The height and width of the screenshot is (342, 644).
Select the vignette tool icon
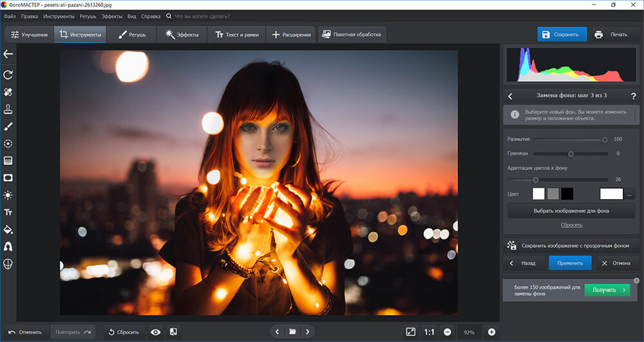click(8, 178)
